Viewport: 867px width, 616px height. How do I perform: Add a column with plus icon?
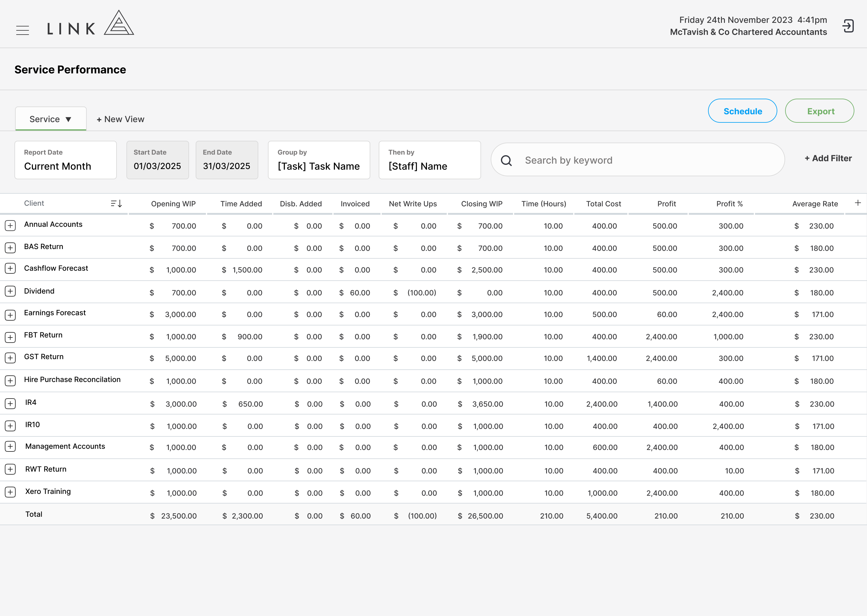point(857,203)
